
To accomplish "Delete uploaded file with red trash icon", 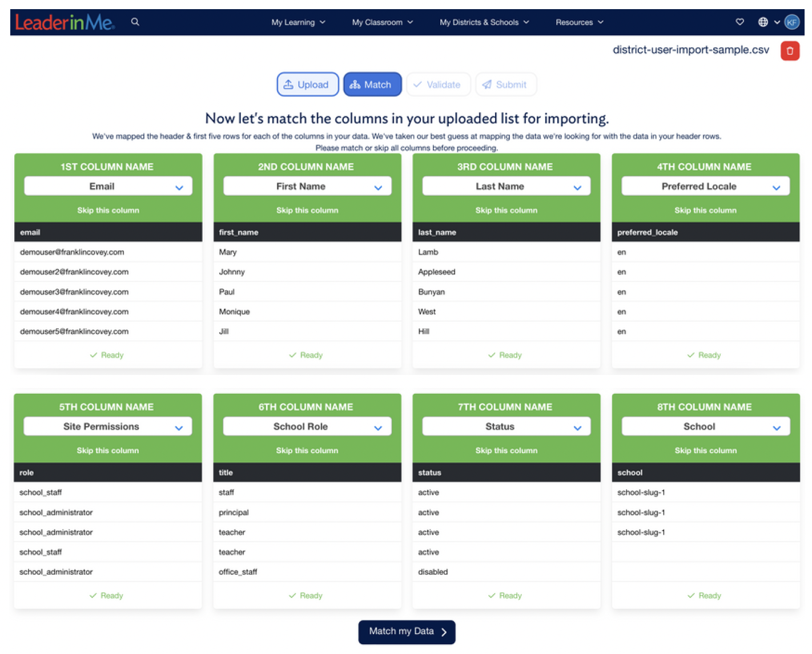I will (790, 51).
